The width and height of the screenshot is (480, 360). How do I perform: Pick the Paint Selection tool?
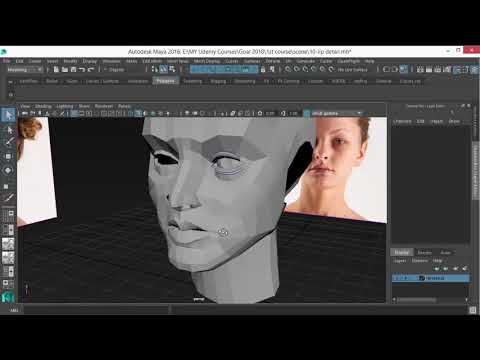pyautogui.click(x=9, y=142)
